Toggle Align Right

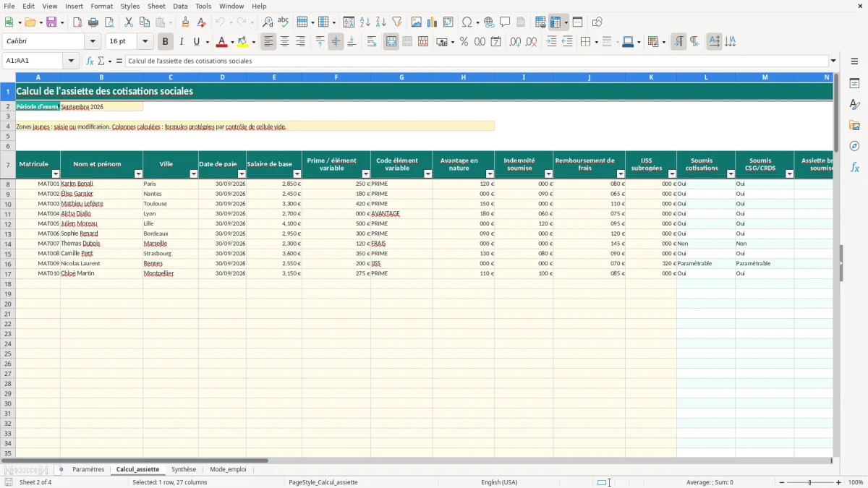pyautogui.click(x=301, y=42)
